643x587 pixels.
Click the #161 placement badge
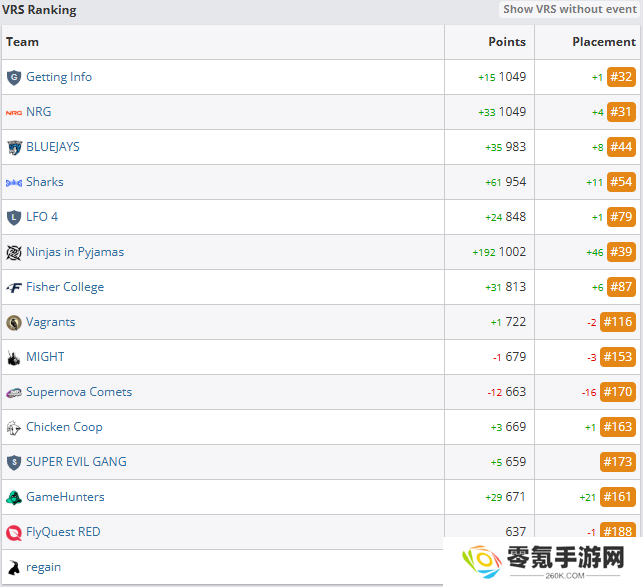click(x=618, y=497)
